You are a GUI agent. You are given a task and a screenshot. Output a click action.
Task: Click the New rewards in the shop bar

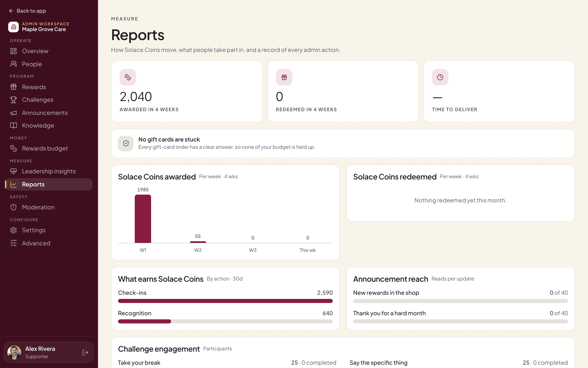pos(460,301)
